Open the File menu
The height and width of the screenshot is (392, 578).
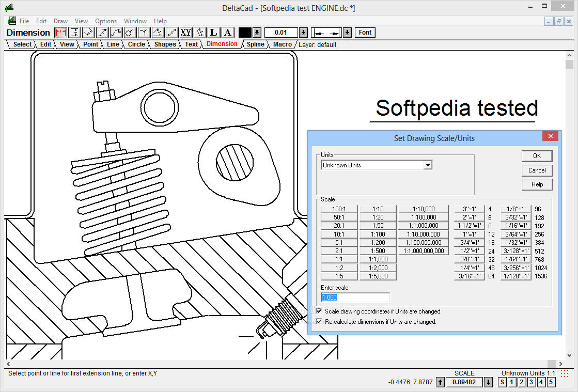tap(24, 21)
